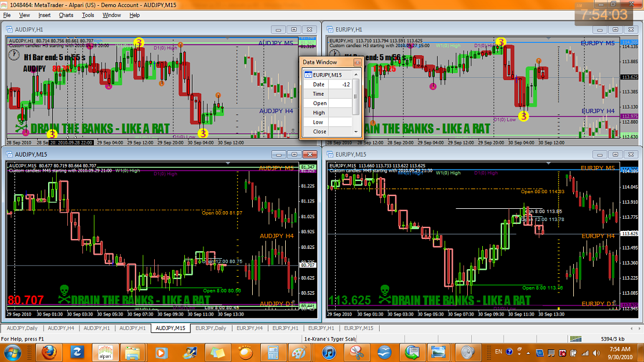Switch to the EURJPY,H4 chart tab
The height and width of the screenshot is (362, 644).
pyautogui.click(x=249, y=328)
